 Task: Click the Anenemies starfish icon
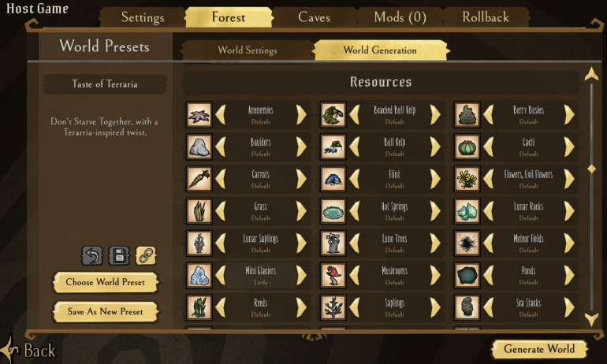199,115
